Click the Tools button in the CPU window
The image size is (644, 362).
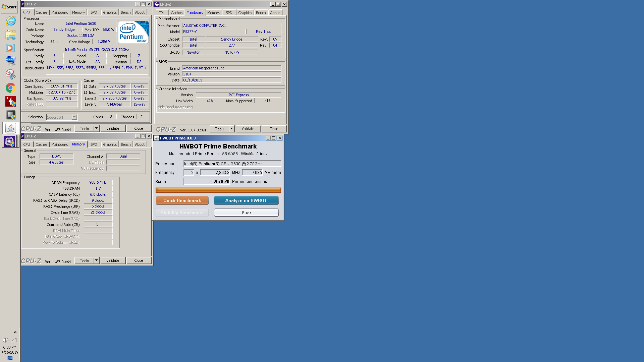point(85,128)
